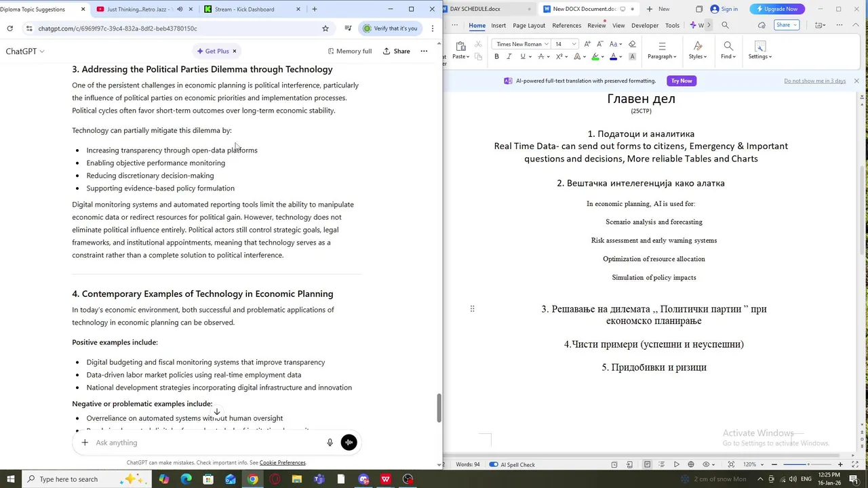Screen dimensions: 868x488
Task: Click Upgrade Now in WPS
Action: tap(777, 9)
